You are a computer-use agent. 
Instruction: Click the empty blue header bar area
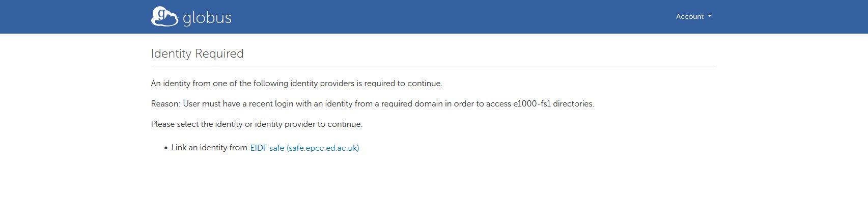coord(433,17)
